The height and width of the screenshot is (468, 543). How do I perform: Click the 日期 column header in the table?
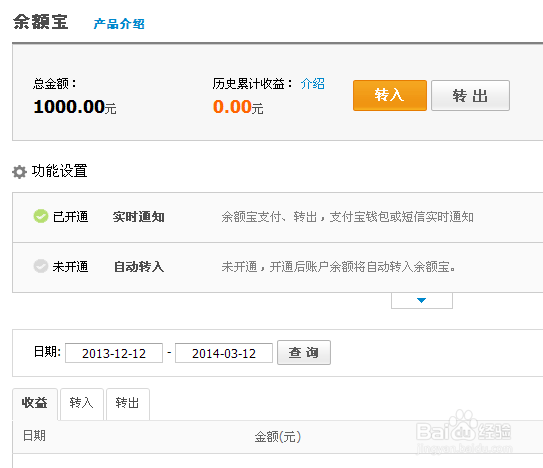click(x=34, y=435)
